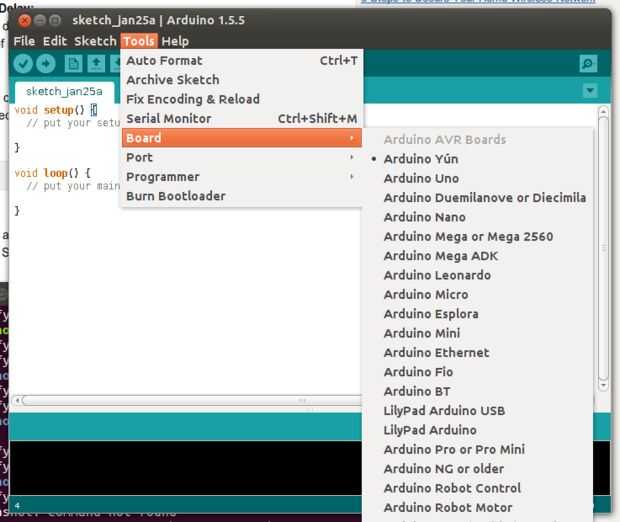Select Arduino Duemilanove or Diecimila board
The image size is (620, 522).
[478, 198]
